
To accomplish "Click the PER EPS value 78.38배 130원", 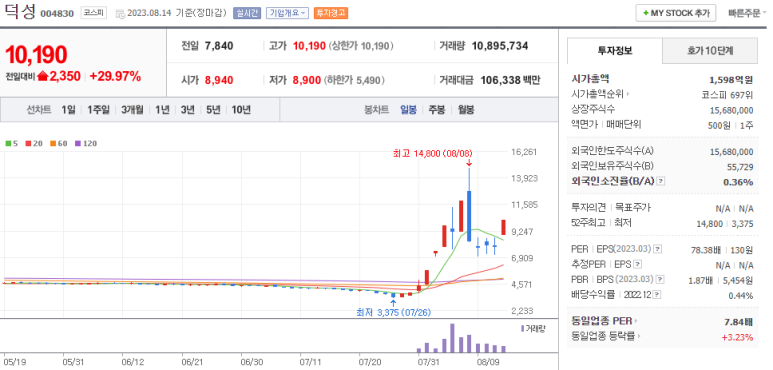I will [x=722, y=250].
